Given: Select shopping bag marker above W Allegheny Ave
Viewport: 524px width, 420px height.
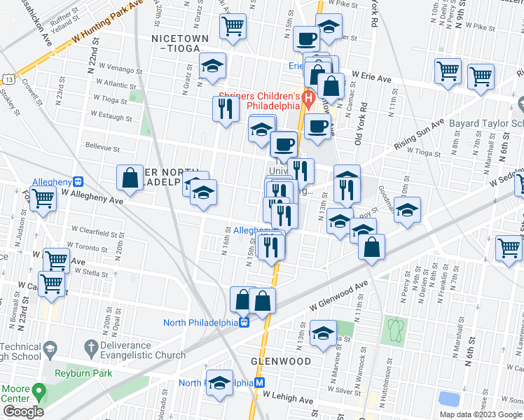Looking at the screenshot, I should (x=130, y=178).
